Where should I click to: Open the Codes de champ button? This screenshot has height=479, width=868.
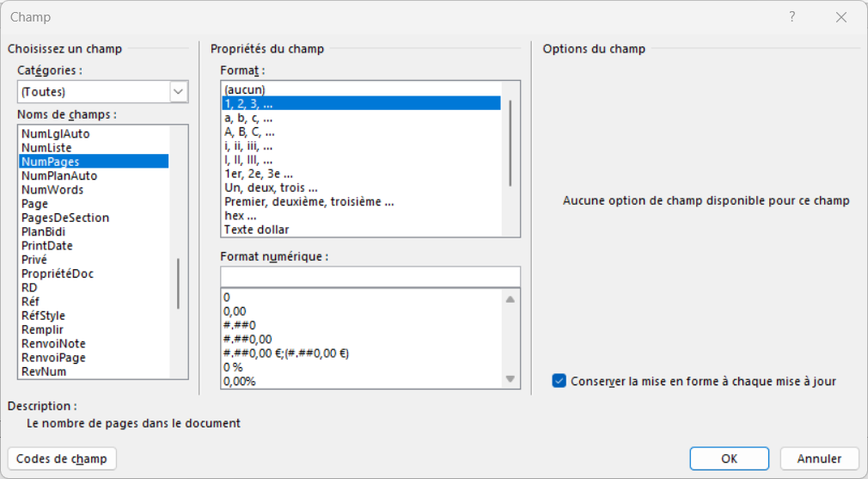[62, 458]
